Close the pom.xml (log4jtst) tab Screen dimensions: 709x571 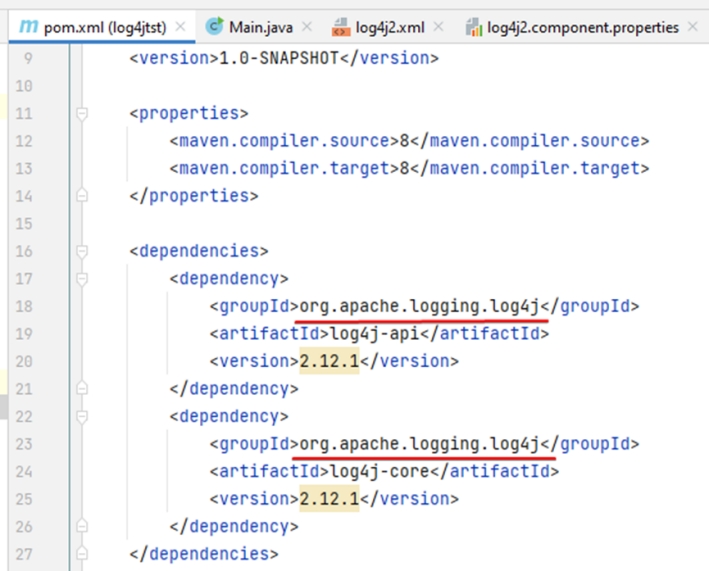pyautogui.click(x=180, y=27)
